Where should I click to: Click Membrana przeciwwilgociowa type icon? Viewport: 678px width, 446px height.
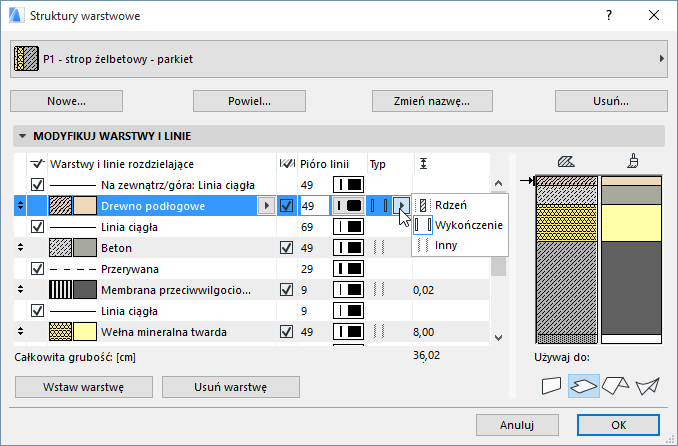pyautogui.click(x=379, y=290)
